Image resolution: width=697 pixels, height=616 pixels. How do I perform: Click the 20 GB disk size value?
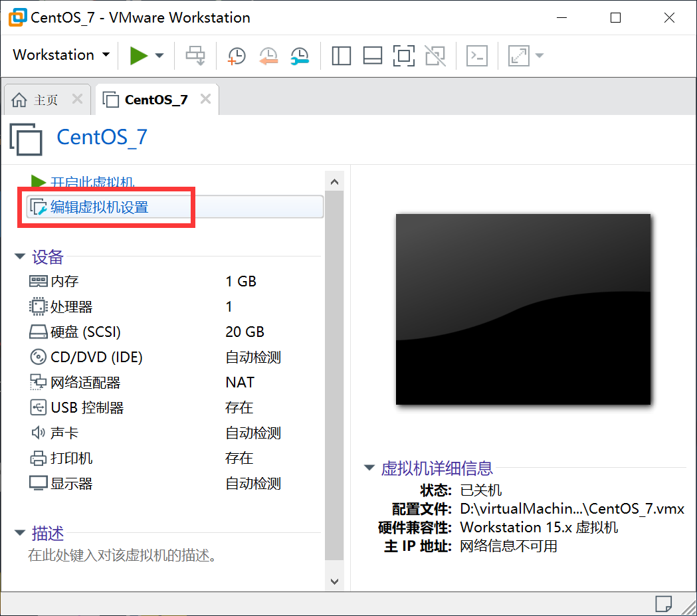[245, 332]
